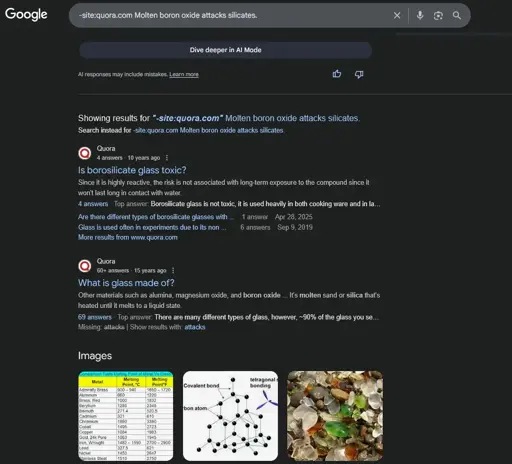Show results with 'attacks' term

pos(195,327)
